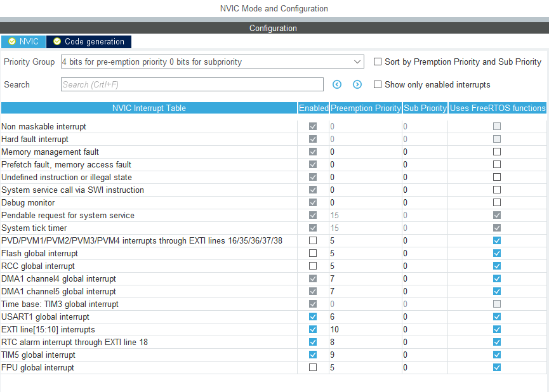Viewport: 549px width, 392px height.
Task: Enable the PVD/PVM1 interrupts checkbox
Action: (313, 240)
